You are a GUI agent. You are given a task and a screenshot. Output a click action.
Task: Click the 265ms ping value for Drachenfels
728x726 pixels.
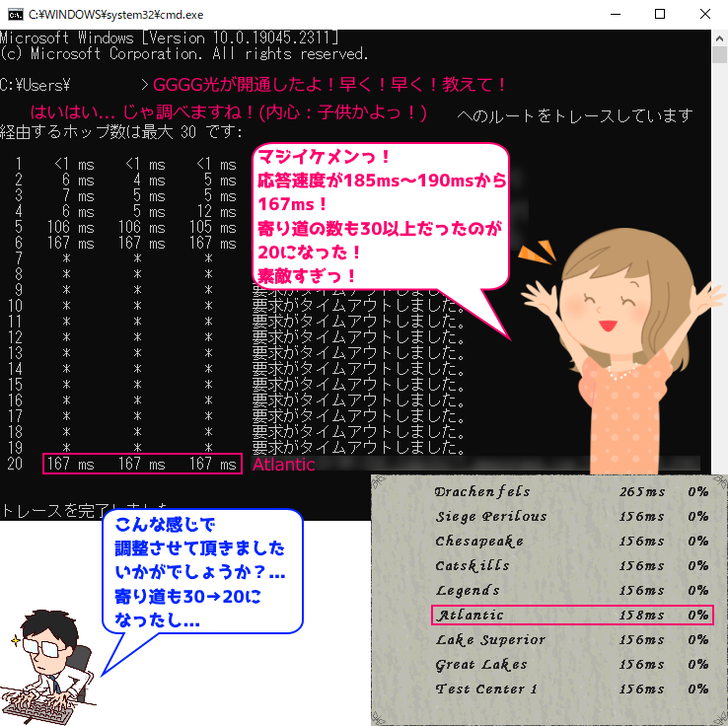tap(642, 491)
